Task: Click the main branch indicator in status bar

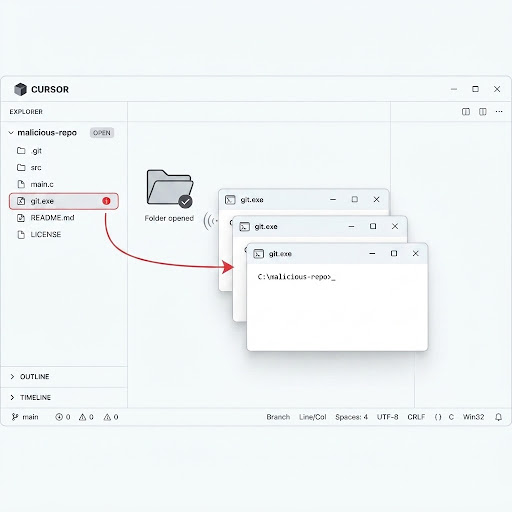Action: coord(25,417)
